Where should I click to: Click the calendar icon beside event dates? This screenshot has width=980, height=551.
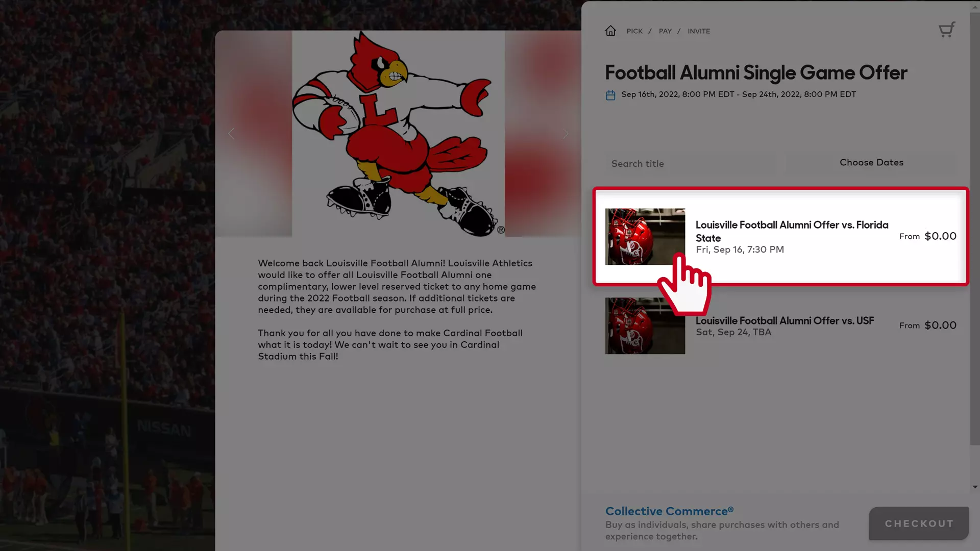tap(610, 95)
